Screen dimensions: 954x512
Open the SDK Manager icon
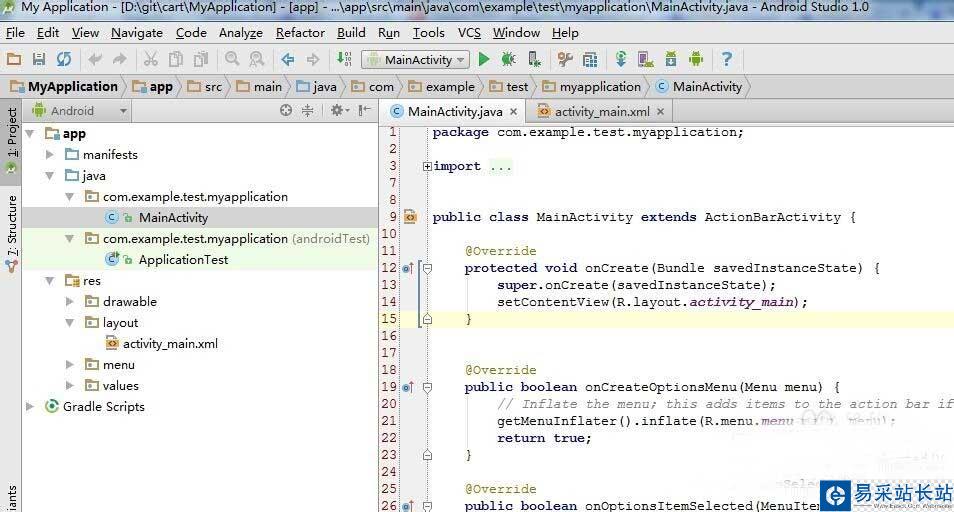tap(671, 59)
